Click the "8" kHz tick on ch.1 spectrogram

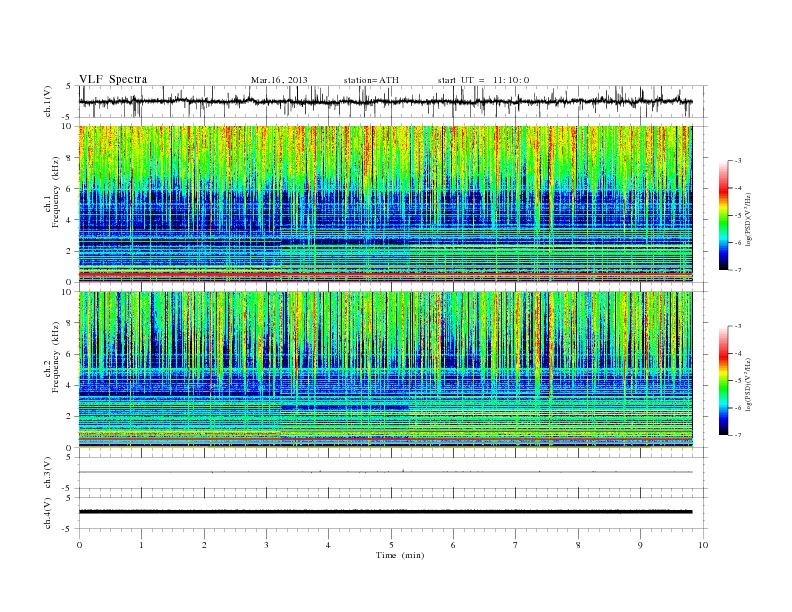point(70,158)
